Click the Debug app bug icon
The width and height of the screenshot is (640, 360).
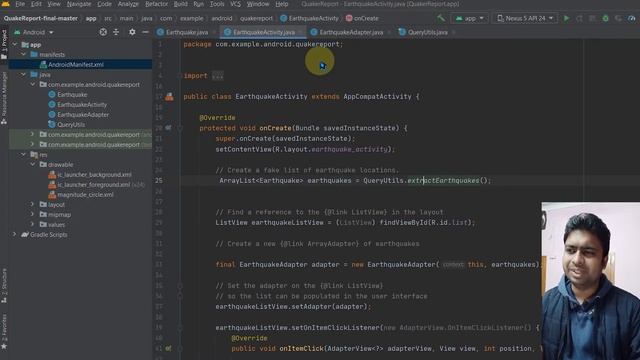coord(606,18)
